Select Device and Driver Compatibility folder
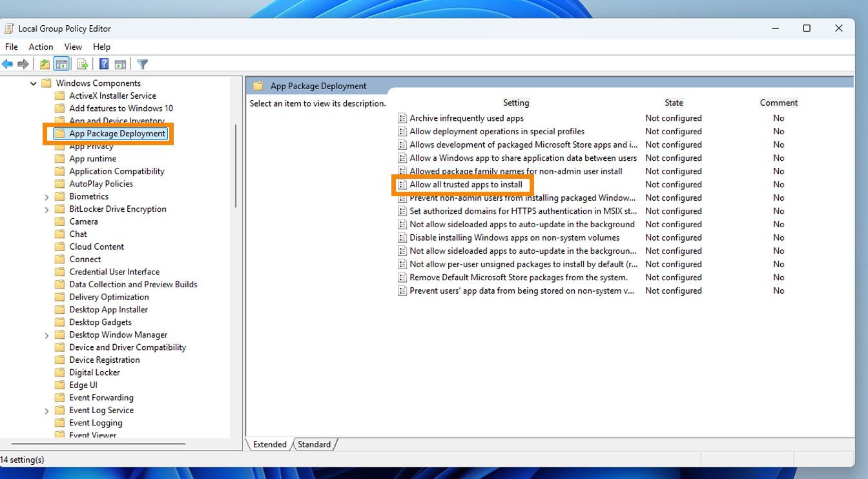The width and height of the screenshot is (868, 479). 128,347
